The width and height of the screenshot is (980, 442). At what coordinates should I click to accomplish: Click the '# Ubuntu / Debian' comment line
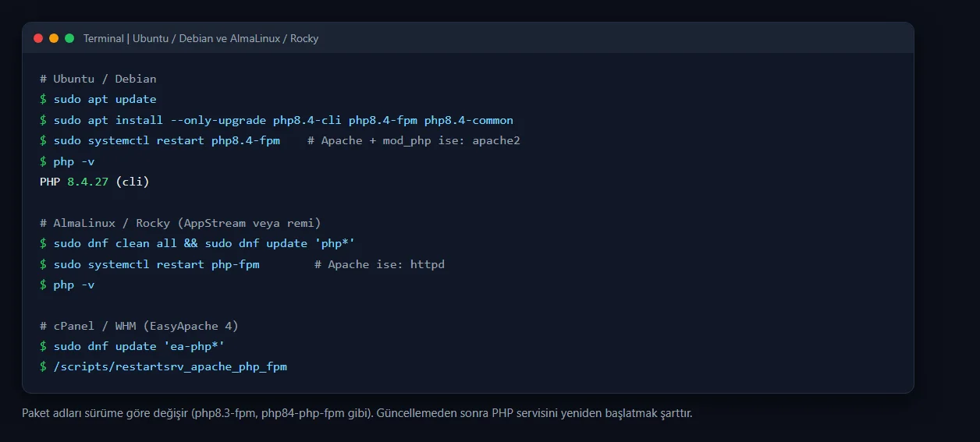[98, 79]
